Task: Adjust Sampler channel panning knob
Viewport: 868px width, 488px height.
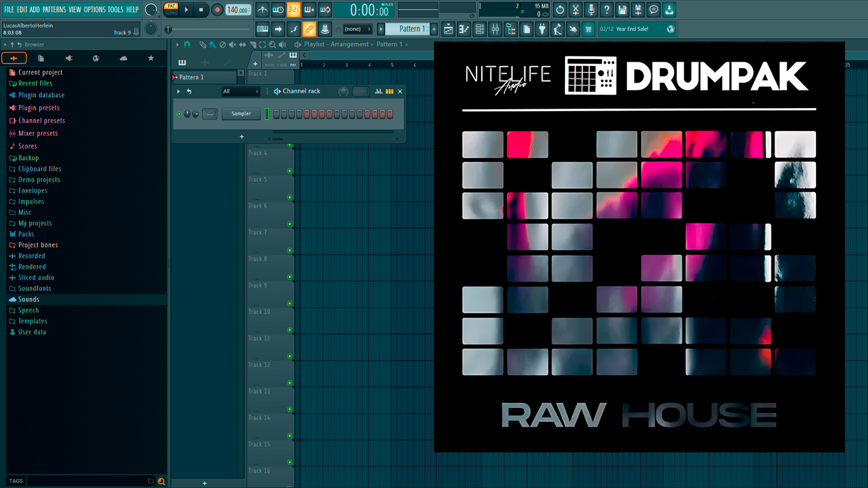Action: click(187, 114)
